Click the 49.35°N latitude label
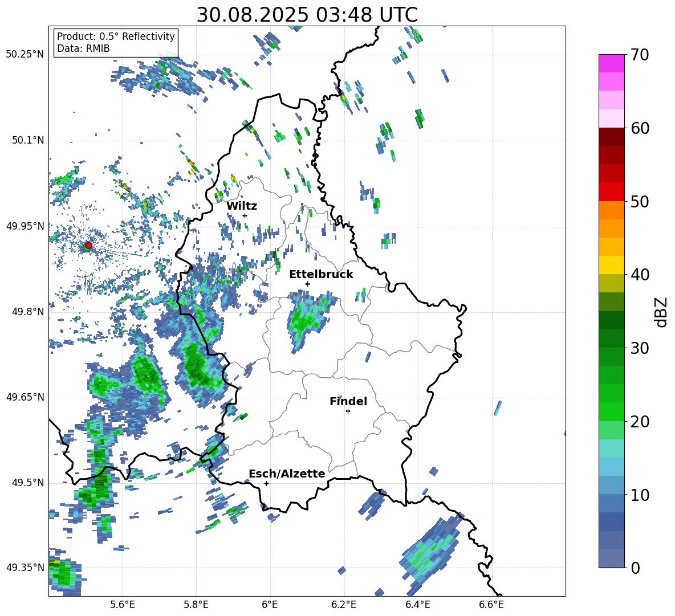Screen dimensions: 675x616 [x=25, y=568]
